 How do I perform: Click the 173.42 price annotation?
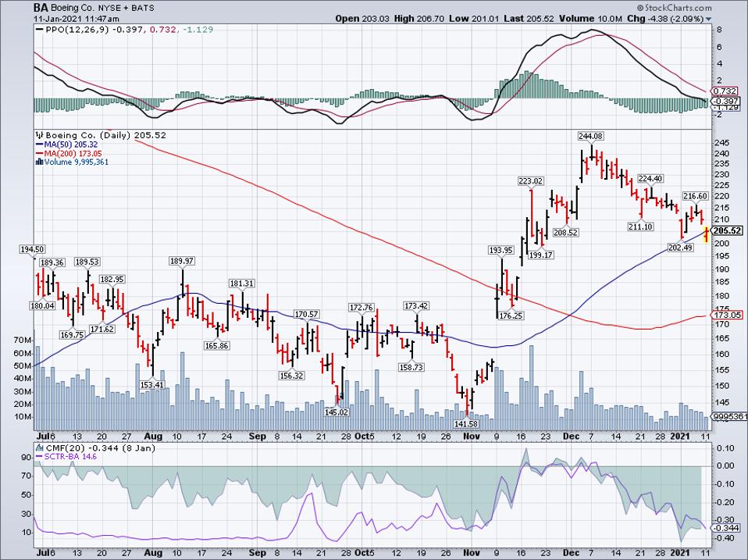[416, 305]
